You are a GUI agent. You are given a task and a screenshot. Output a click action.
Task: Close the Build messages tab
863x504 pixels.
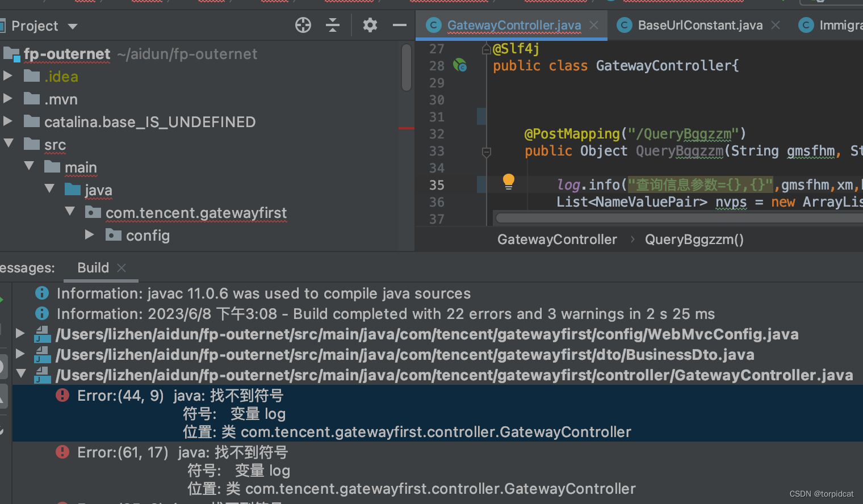click(x=122, y=268)
